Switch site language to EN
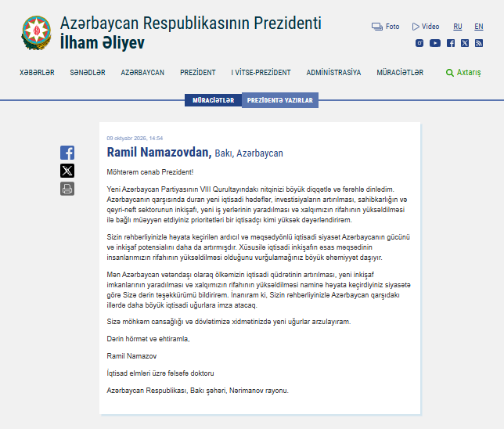The width and height of the screenshot is (504, 429). 479,27
